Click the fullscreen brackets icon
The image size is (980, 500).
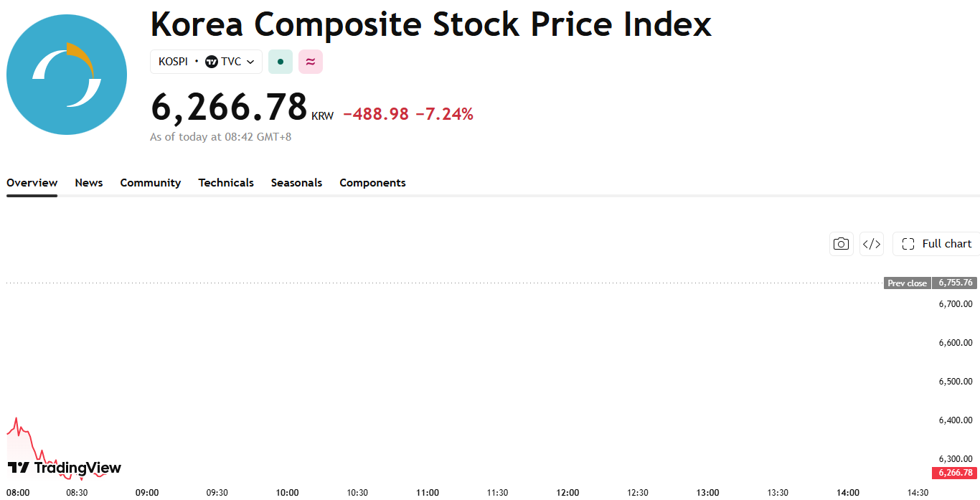point(908,244)
